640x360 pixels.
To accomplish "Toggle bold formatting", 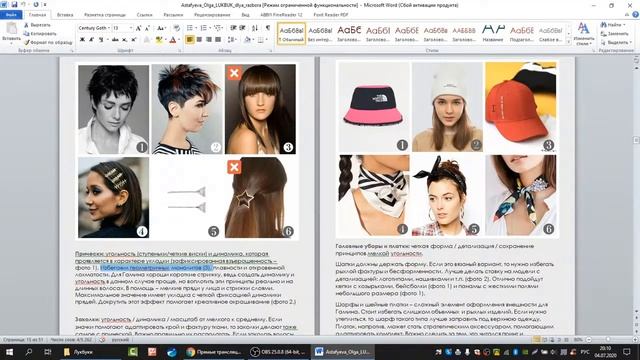I will (82, 40).
